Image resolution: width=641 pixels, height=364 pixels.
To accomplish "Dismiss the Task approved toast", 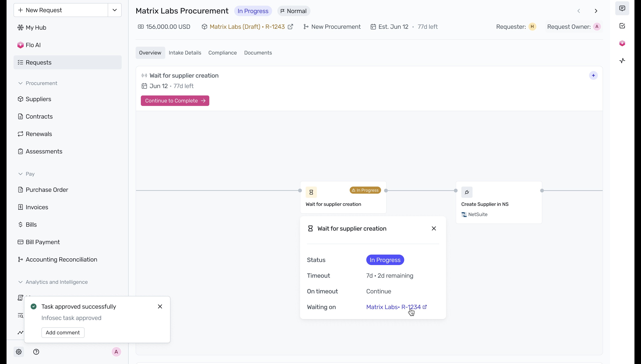I will pyautogui.click(x=160, y=306).
